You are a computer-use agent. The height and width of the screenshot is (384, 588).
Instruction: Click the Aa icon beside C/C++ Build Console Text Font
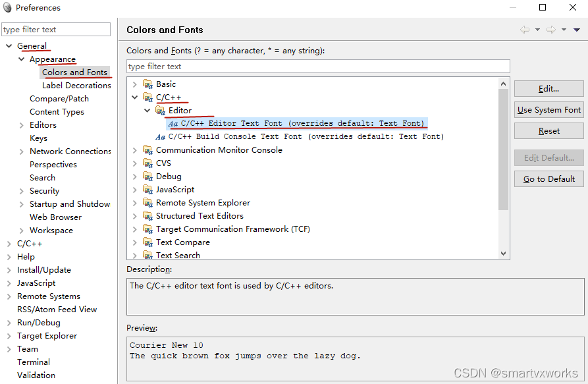click(161, 136)
